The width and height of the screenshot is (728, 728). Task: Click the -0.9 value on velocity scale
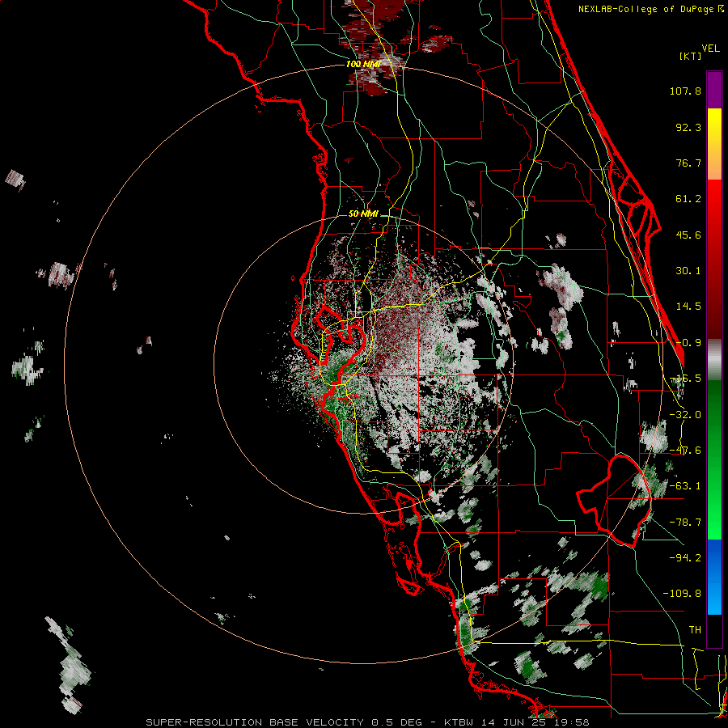tap(688, 343)
